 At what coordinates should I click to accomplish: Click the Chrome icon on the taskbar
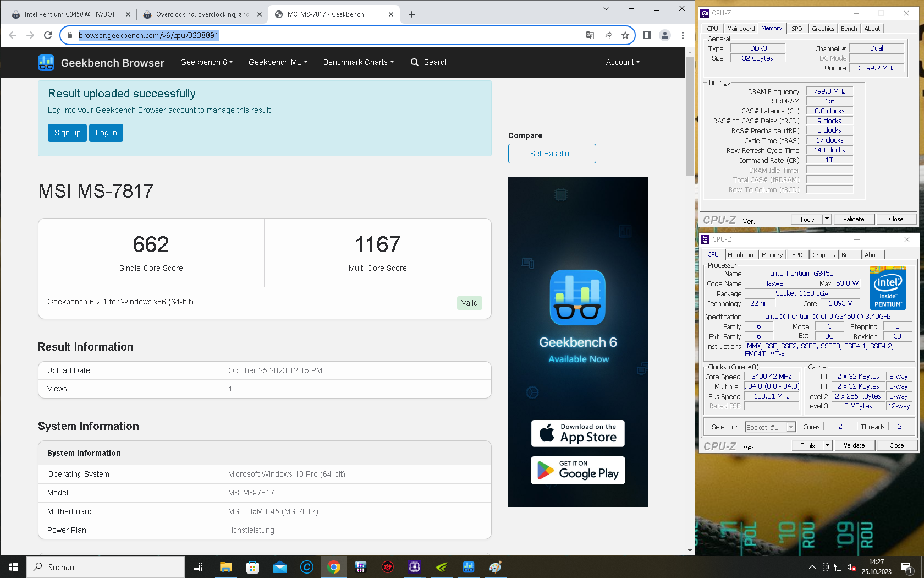point(334,567)
